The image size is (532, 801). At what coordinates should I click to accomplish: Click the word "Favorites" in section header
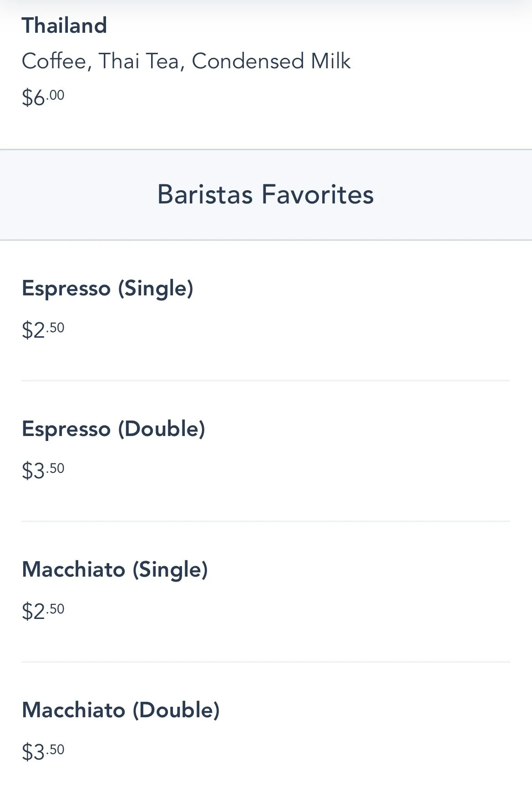318,195
